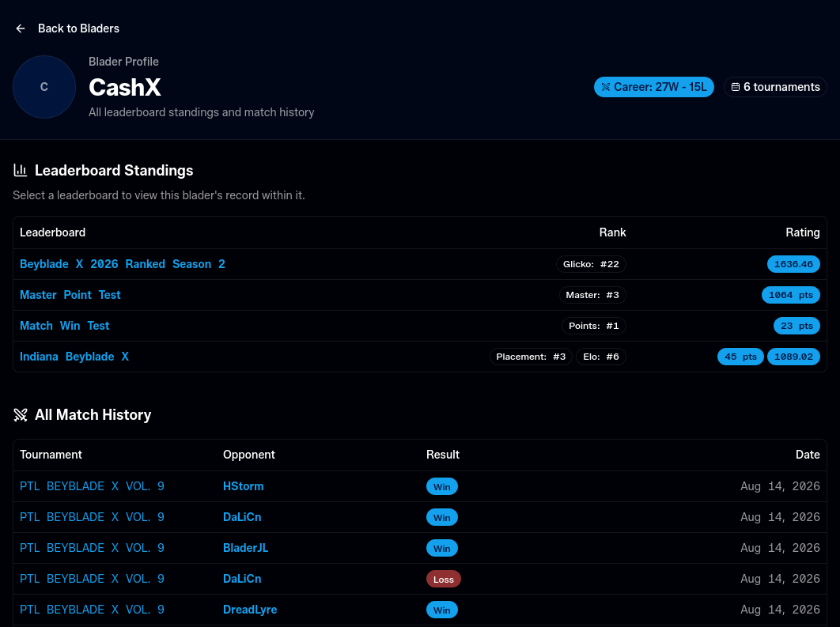This screenshot has height=627, width=840.
Task: Open opponent HStorm's profile
Action: [243, 486]
